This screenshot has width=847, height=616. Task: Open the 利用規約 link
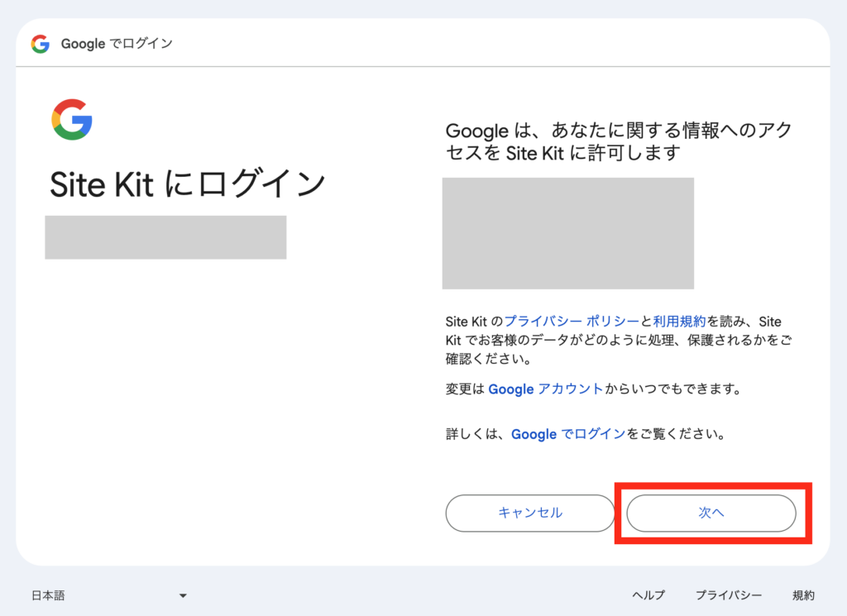tap(679, 322)
